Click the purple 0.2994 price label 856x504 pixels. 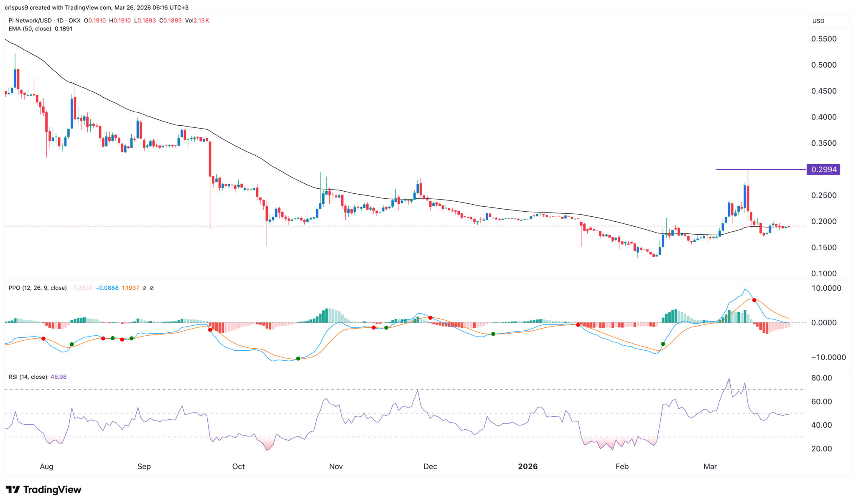coord(823,170)
